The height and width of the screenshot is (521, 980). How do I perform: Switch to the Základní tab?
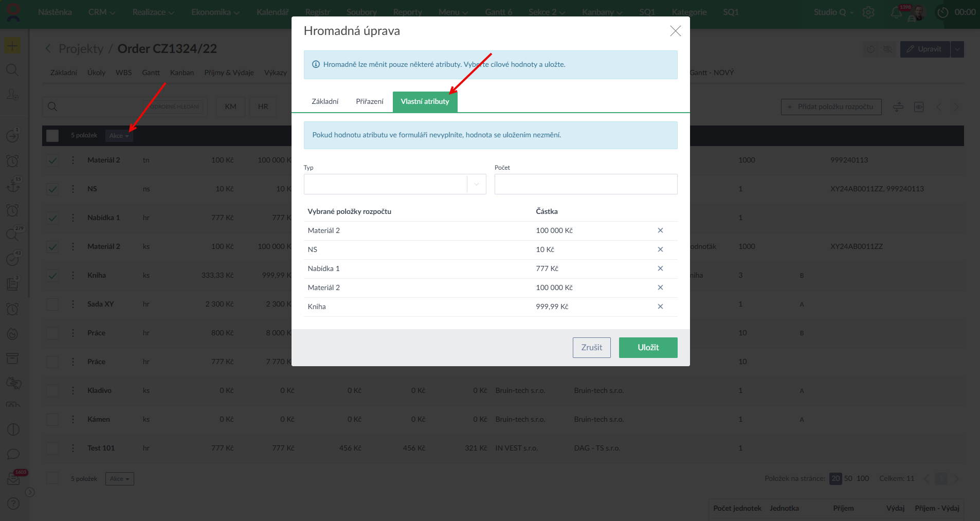(325, 102)
